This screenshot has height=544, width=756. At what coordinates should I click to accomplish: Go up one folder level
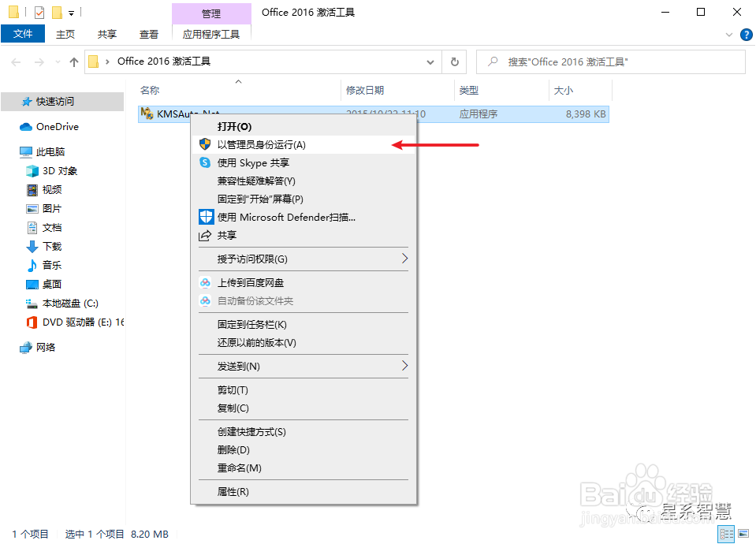[74, 61]
